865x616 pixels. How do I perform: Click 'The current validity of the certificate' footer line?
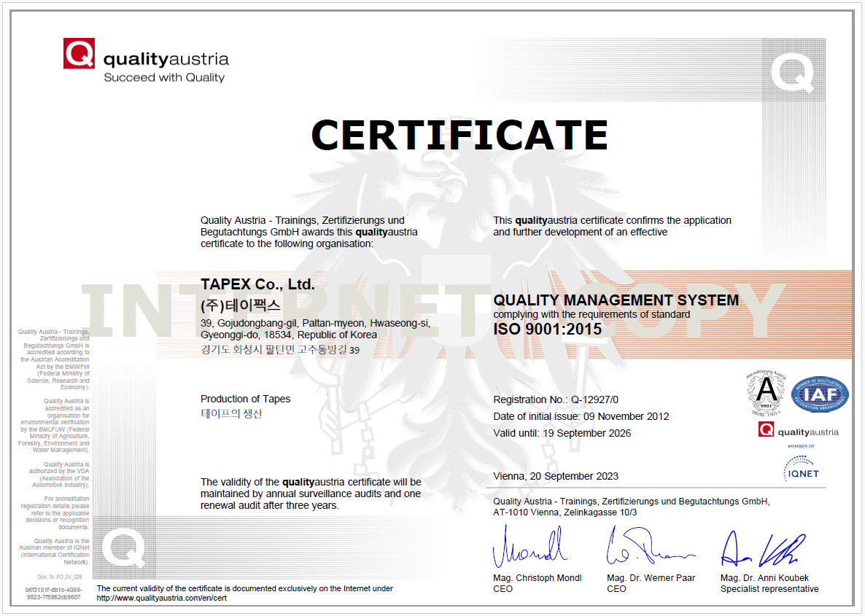point(244,588)
